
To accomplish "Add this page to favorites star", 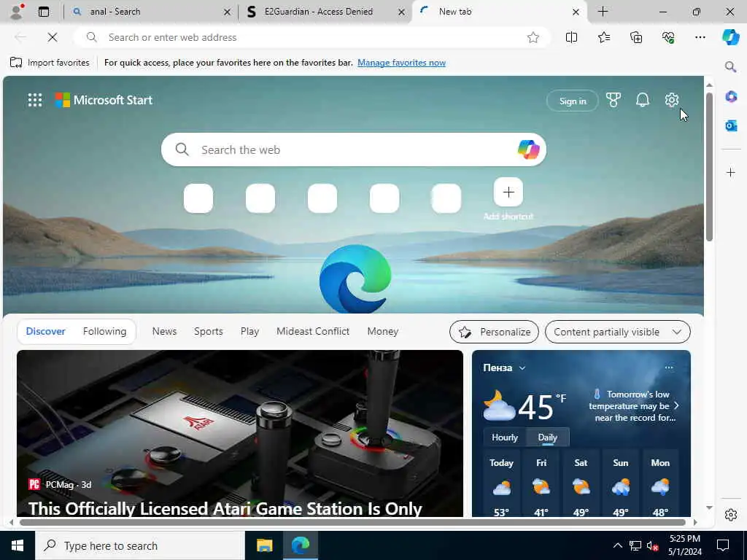I will (x=533, y=37).
